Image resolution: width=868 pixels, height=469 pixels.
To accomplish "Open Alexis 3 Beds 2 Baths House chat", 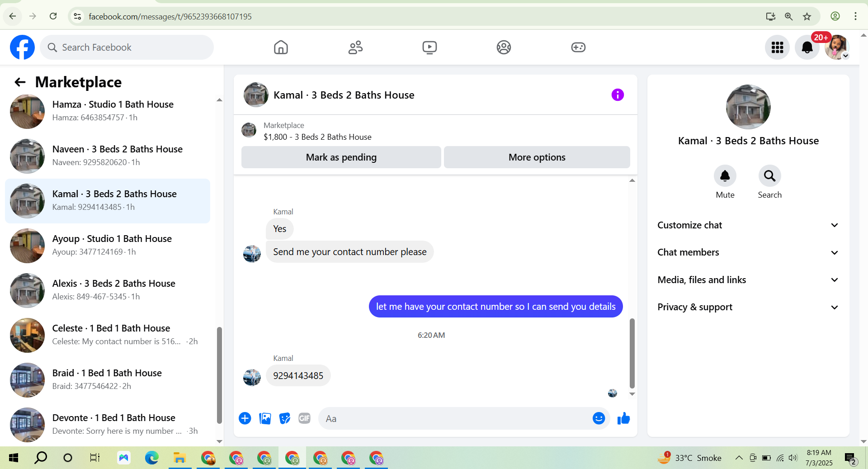I will tap(108, 290).
